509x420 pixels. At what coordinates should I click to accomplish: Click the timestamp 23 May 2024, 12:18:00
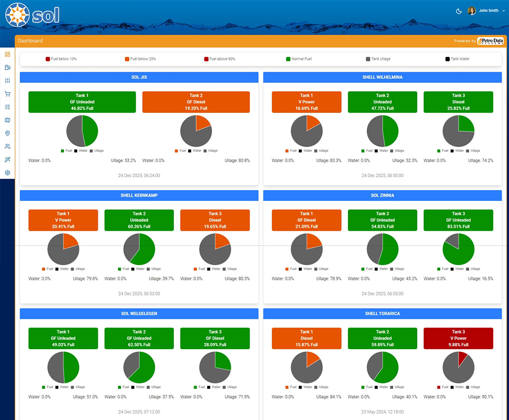click(383, 412)
